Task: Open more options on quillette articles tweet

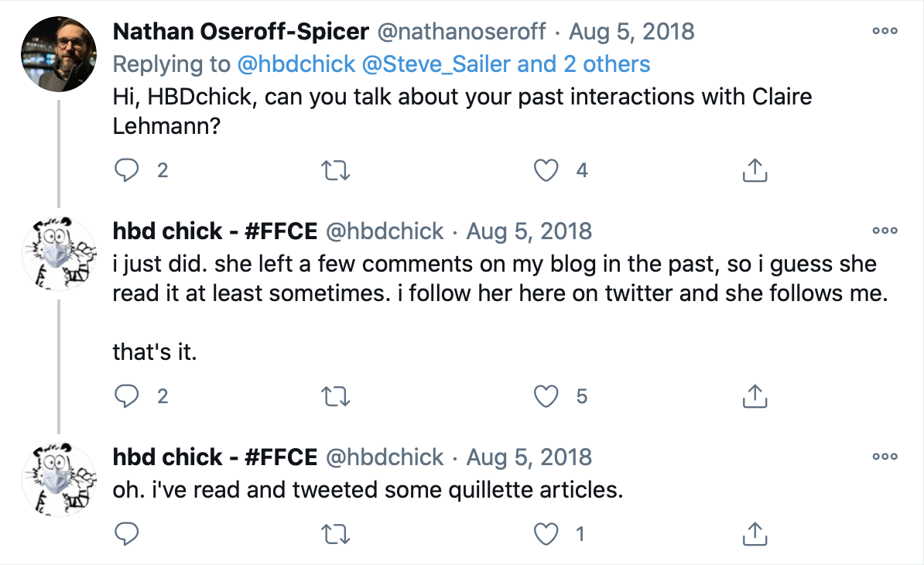Action: 884,457
